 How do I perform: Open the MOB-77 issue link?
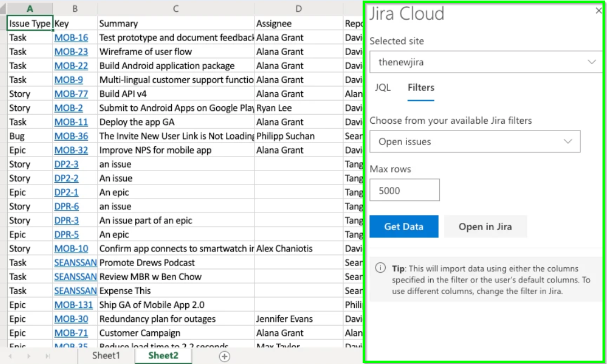pos(71,93)
